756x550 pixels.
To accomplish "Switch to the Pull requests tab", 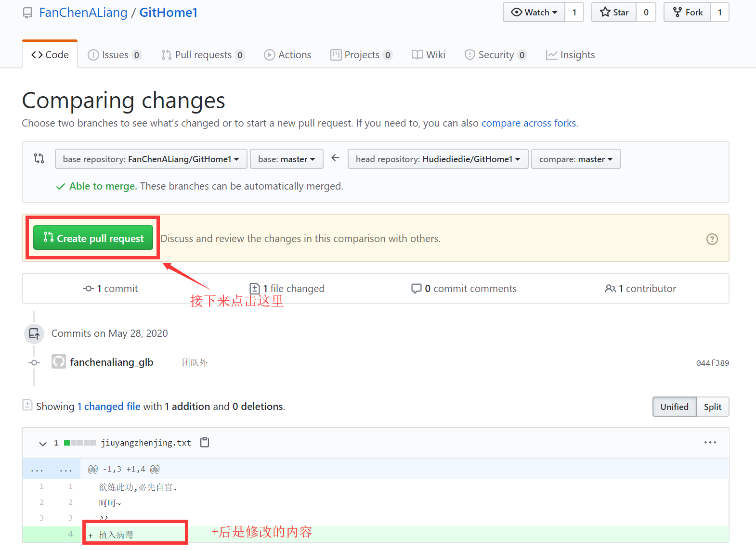I will coord(203,55).
